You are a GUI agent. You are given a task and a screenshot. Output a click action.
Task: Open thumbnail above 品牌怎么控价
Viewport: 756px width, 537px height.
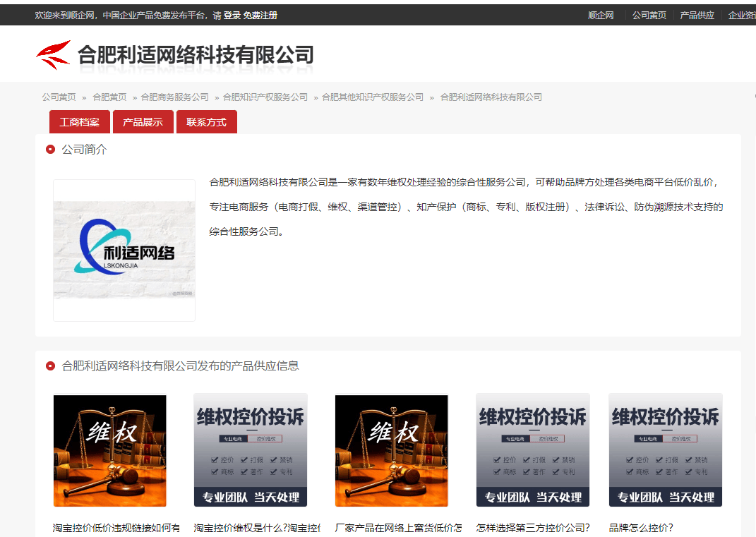click(x=666, y=449)
